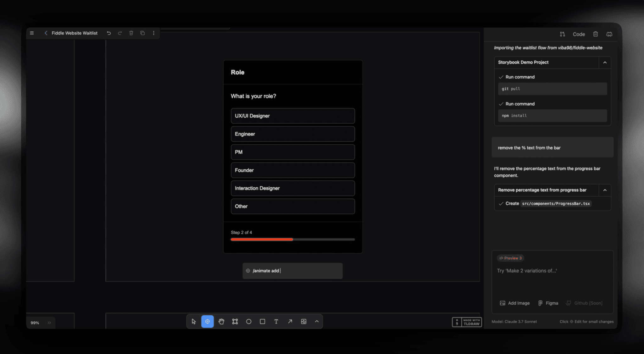Select the Image insert tool
644x354 pixels.
pos(303,321)
